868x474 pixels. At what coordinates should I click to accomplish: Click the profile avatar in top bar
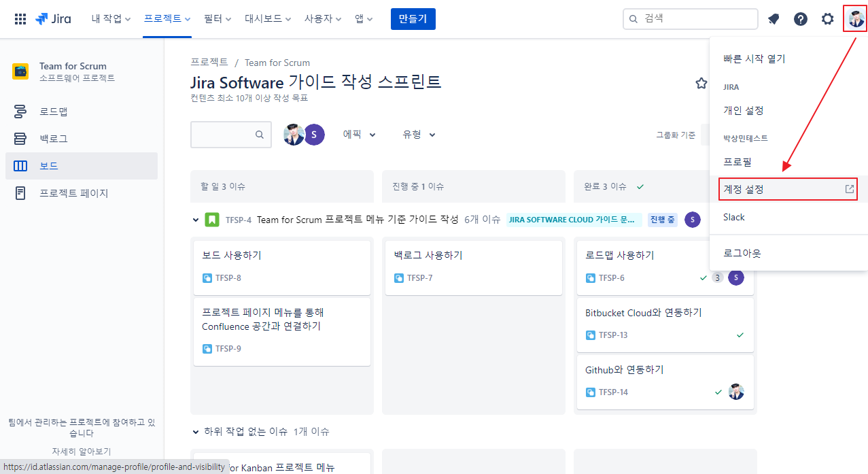(x=856, y=18)
